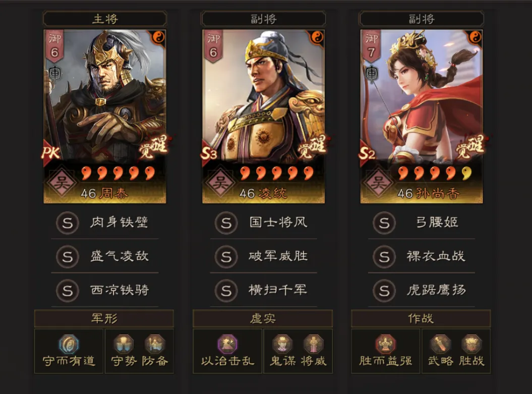The width and height of the screenshot is (532, 394).
Task: Open the 作战 section header
Action: point(421,318)
